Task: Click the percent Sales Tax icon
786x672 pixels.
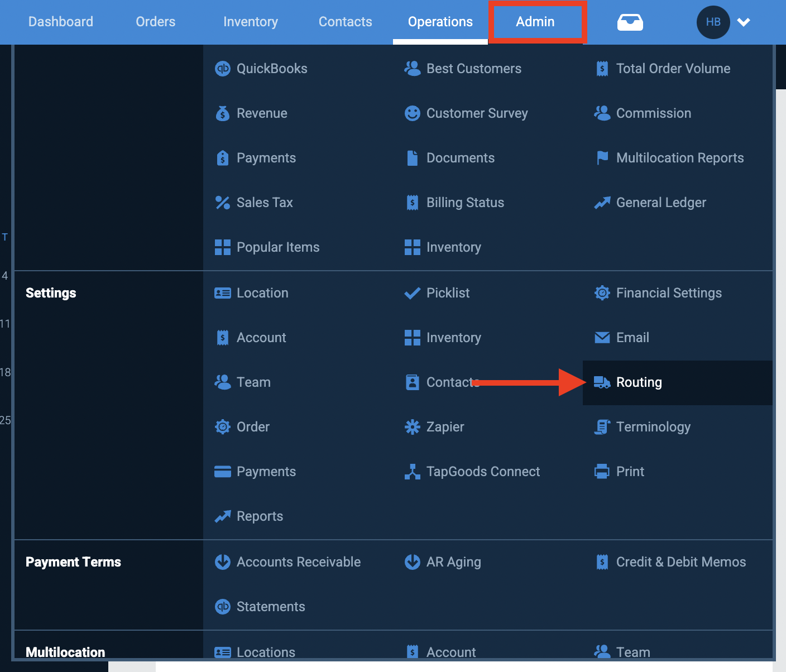Action: coord(223,203)
